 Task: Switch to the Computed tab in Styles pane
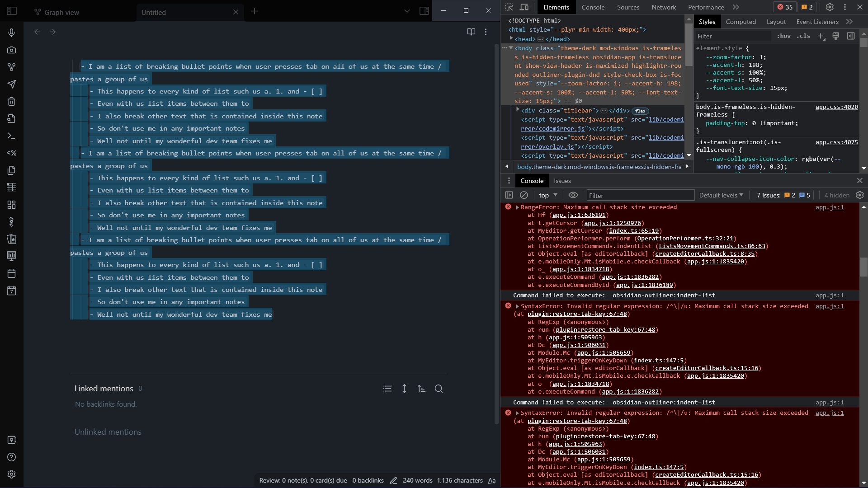[741, 22]
